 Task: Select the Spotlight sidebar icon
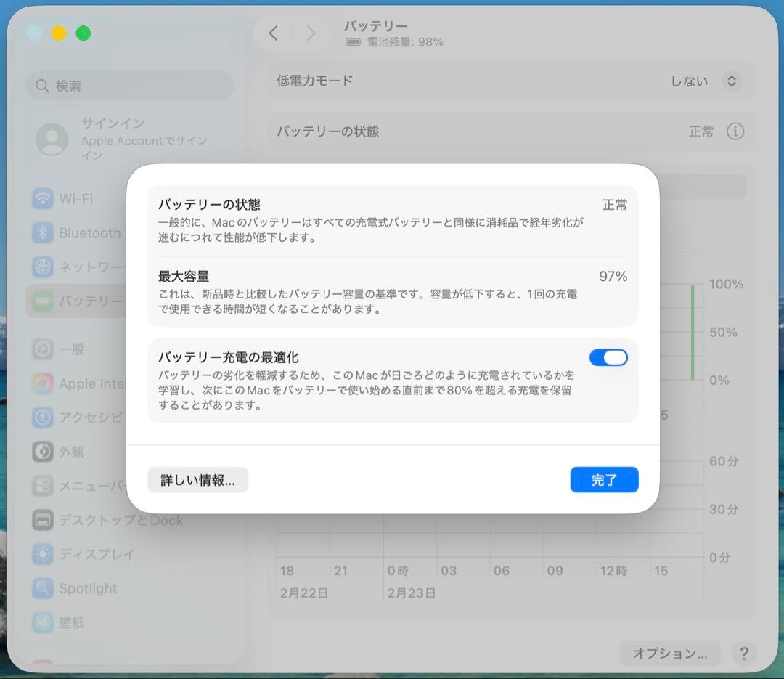tap(44, 588)
